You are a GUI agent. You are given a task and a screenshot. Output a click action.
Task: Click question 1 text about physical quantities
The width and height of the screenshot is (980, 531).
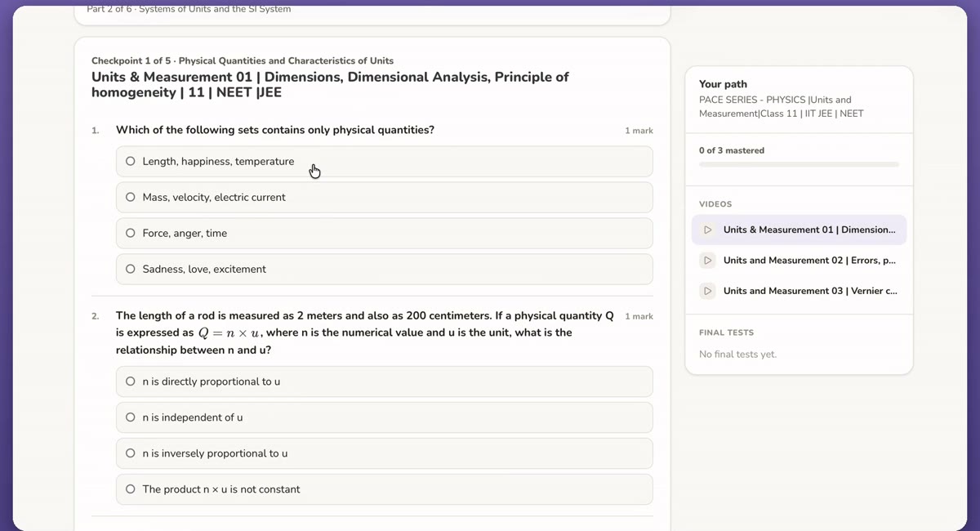tap(275, 130)
